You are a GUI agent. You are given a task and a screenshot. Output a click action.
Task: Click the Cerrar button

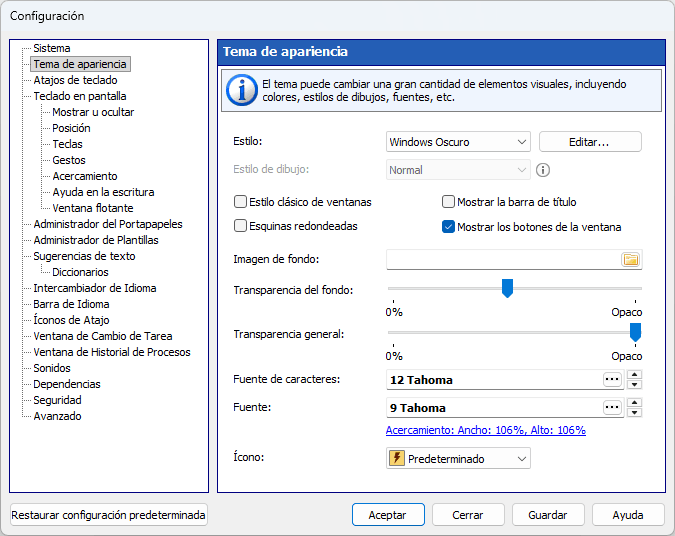pyautogui.click(x=468, y=515)
